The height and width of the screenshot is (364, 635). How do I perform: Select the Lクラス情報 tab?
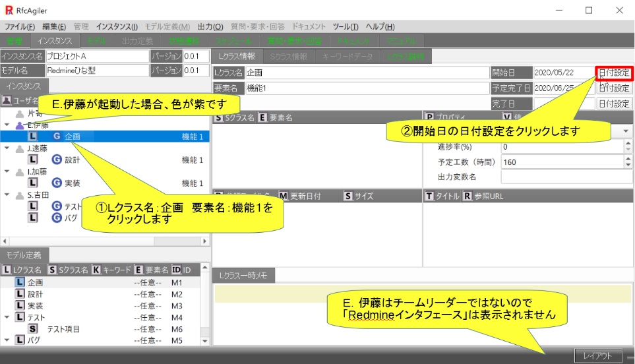[x=237, y=56]
